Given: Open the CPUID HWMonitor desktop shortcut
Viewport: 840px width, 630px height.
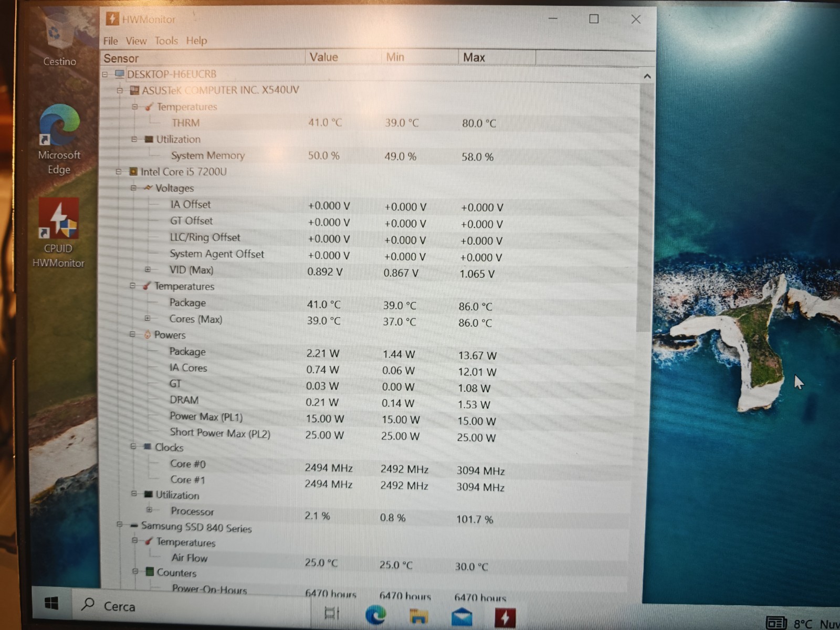Looking at the screenshot, I should coord(58,234).
